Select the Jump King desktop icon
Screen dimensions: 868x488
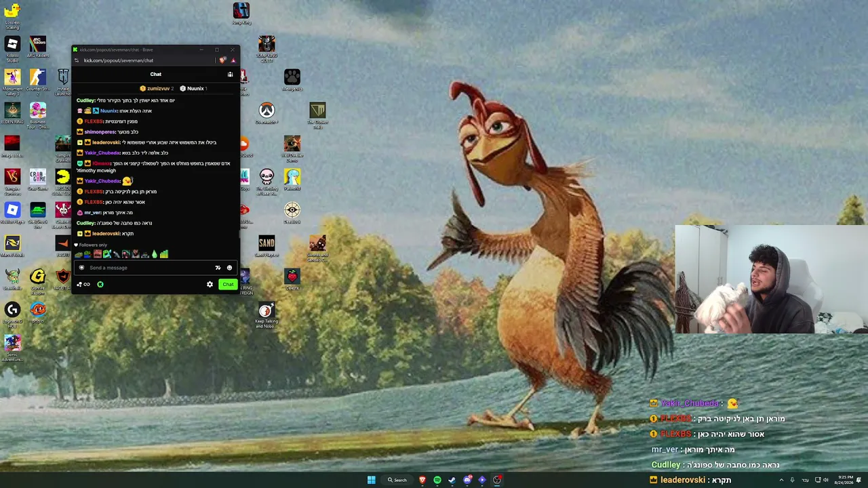click(241, 14)
